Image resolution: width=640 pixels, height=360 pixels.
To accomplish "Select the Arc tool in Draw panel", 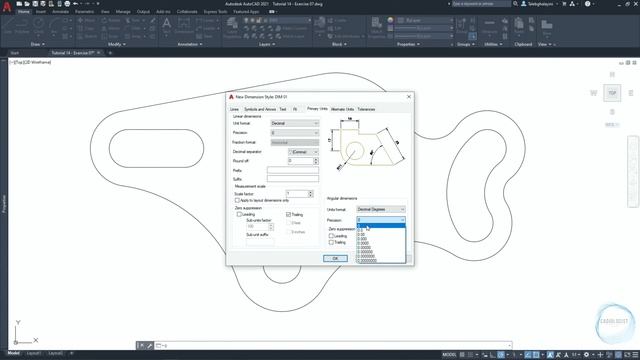I will (x=53, y=25).
